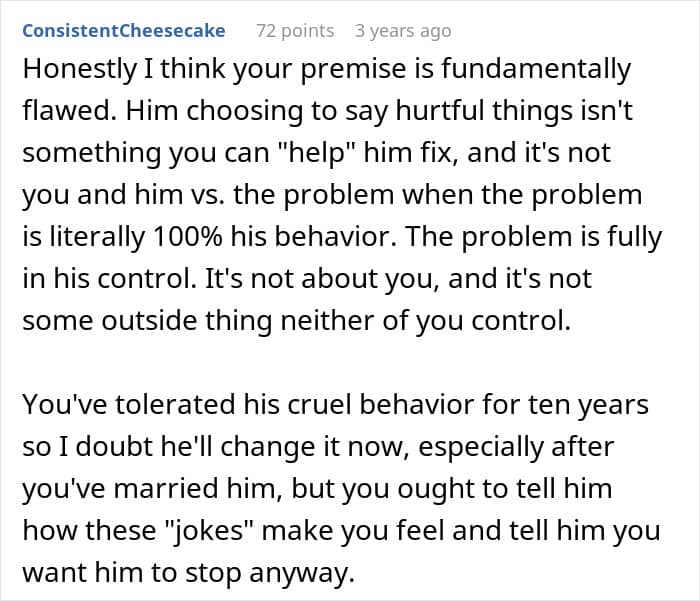This screenshot has height=601, width=700.
Task: Click the text 'you and him vs.'
Action: pyautogui.click(x=124, y=195)
